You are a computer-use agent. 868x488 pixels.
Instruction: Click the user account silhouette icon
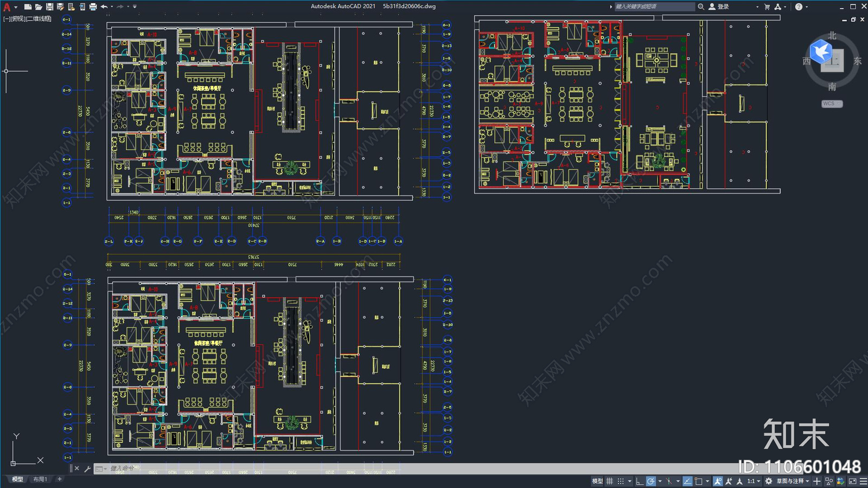click(x=712, y=7)
